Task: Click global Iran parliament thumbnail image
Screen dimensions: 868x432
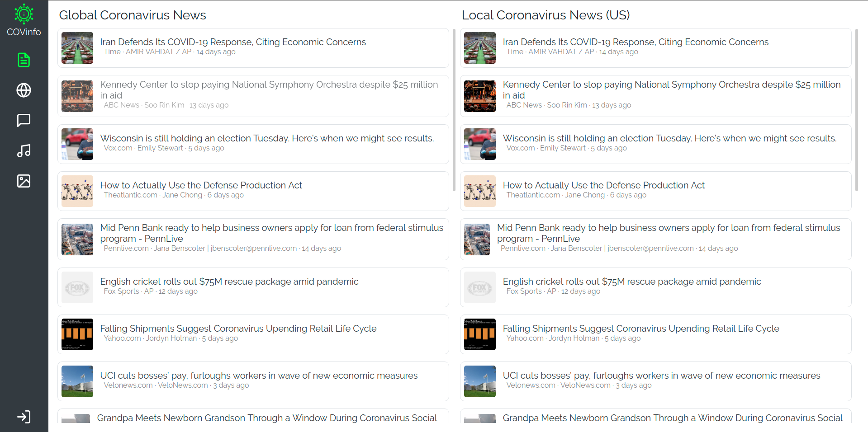Action: tap(77, 48)
